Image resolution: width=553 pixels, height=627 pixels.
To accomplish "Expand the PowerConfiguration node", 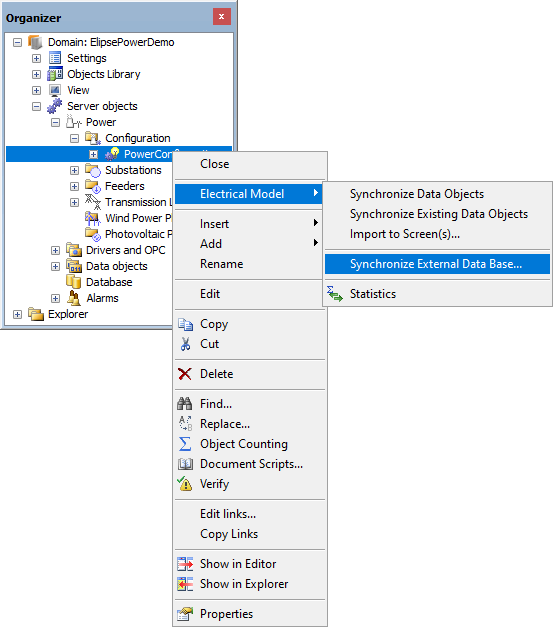I will 94,154.
